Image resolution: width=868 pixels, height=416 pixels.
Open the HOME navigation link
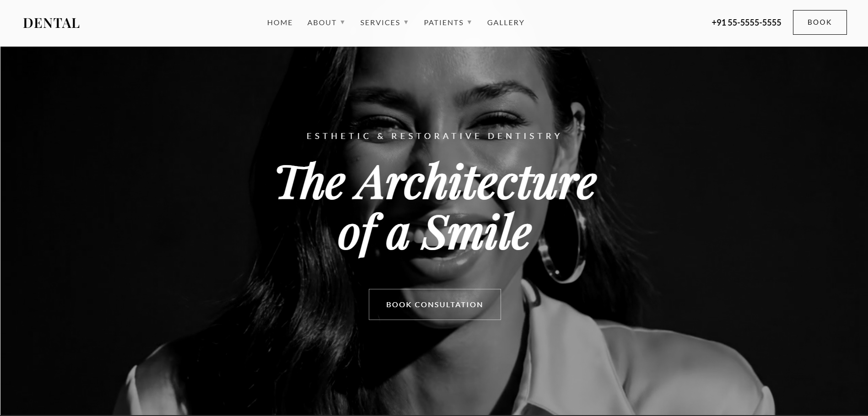[x=280, y=22]
